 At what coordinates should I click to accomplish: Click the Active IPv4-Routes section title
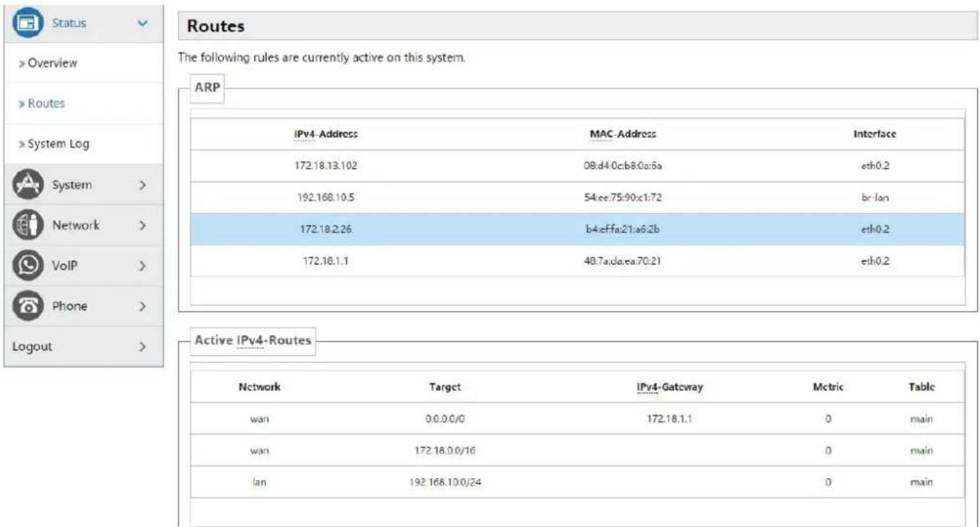click(x=253, y=340)
